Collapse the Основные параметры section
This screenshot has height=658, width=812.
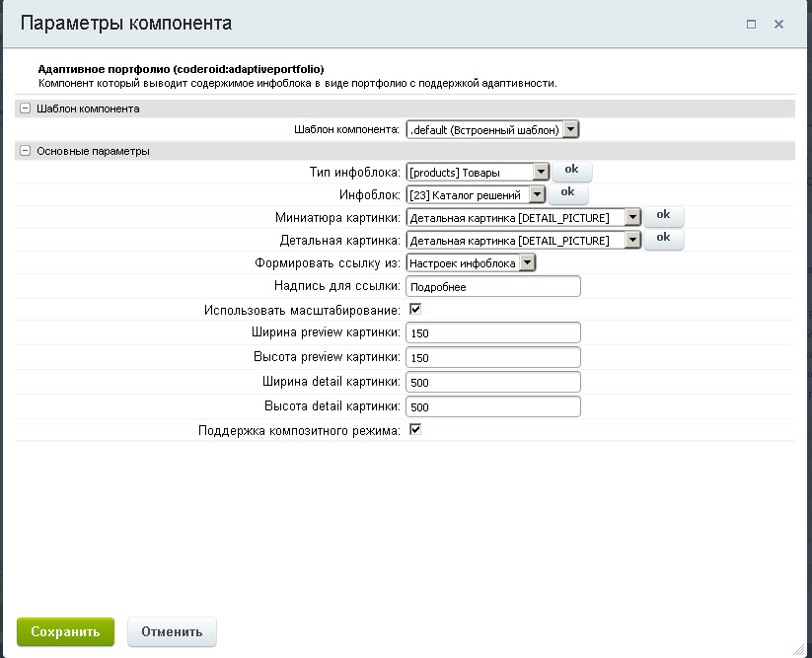pos(26,151)
